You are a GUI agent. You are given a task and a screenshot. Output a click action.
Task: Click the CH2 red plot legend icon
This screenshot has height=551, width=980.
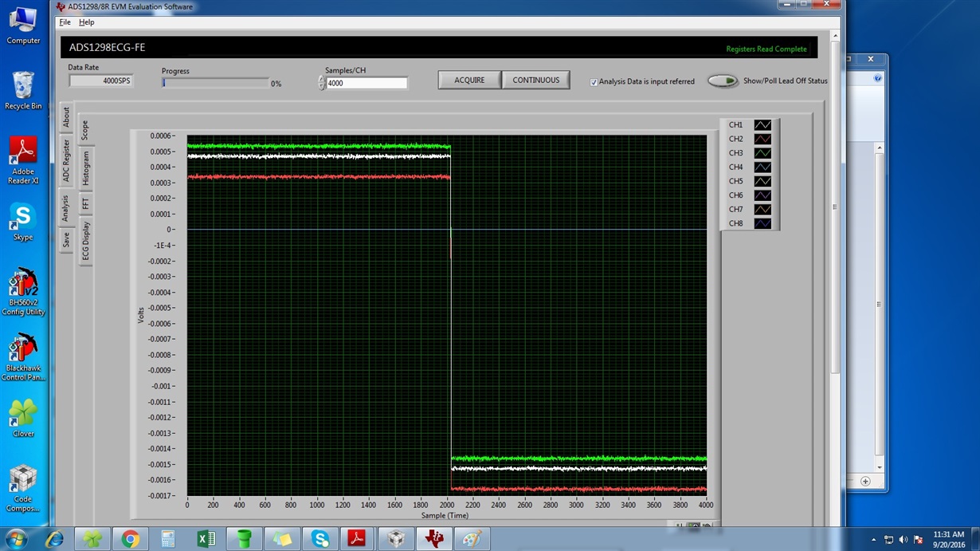coord(762,139)
